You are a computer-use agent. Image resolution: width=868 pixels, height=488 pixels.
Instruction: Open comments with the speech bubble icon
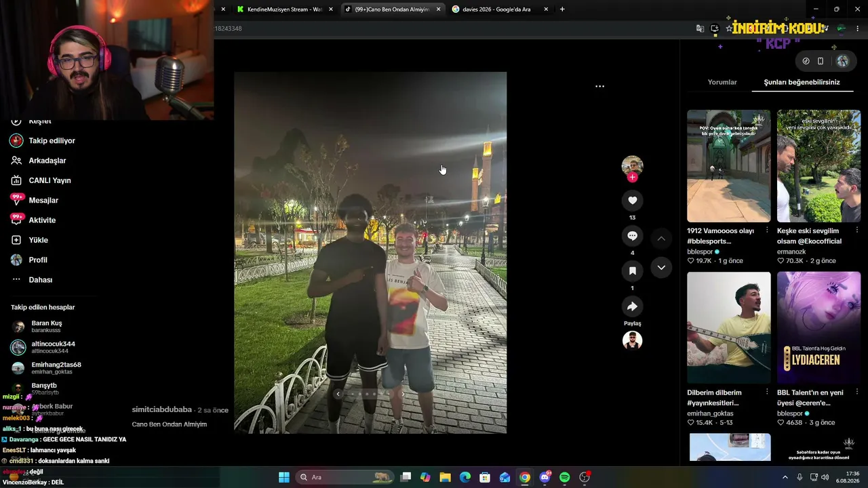pos(632,236)
